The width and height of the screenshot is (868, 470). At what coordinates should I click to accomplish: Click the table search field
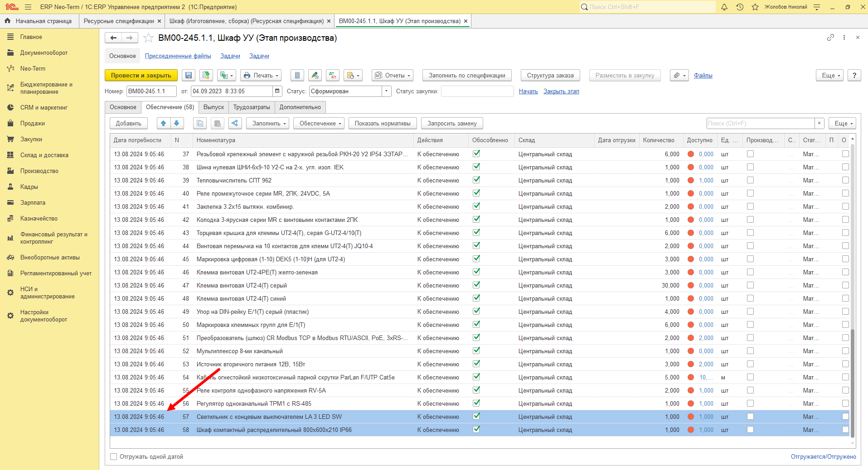point(761,123)
